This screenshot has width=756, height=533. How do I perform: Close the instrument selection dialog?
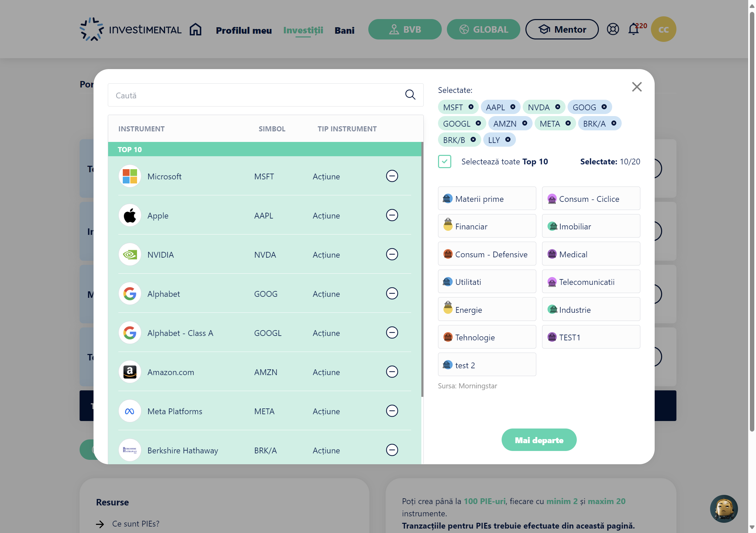click(637, 87)
